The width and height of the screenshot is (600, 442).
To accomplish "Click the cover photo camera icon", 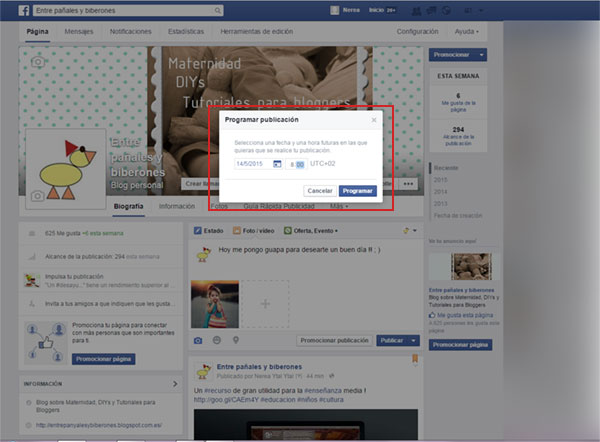I will click(x=38, y=62).
